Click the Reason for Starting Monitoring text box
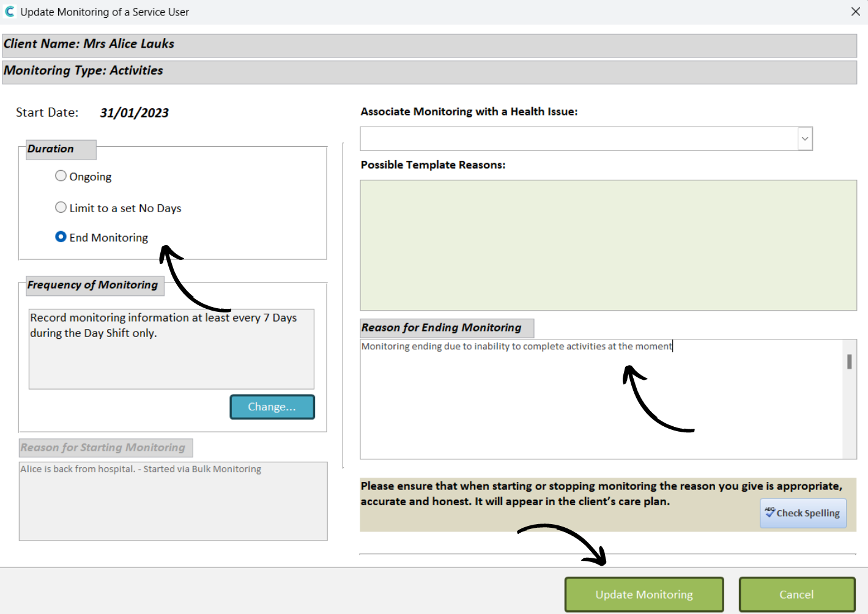 pos(173,501)
